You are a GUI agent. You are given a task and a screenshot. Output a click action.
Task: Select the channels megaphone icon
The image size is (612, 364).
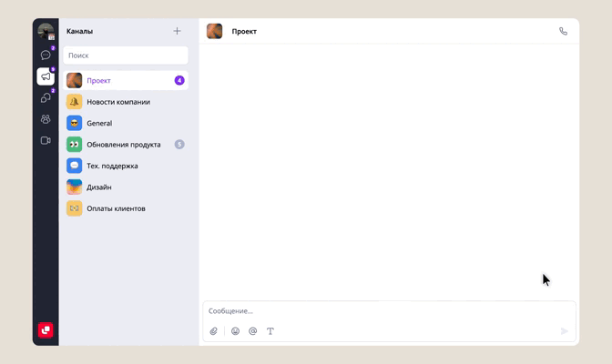(46, 76)
